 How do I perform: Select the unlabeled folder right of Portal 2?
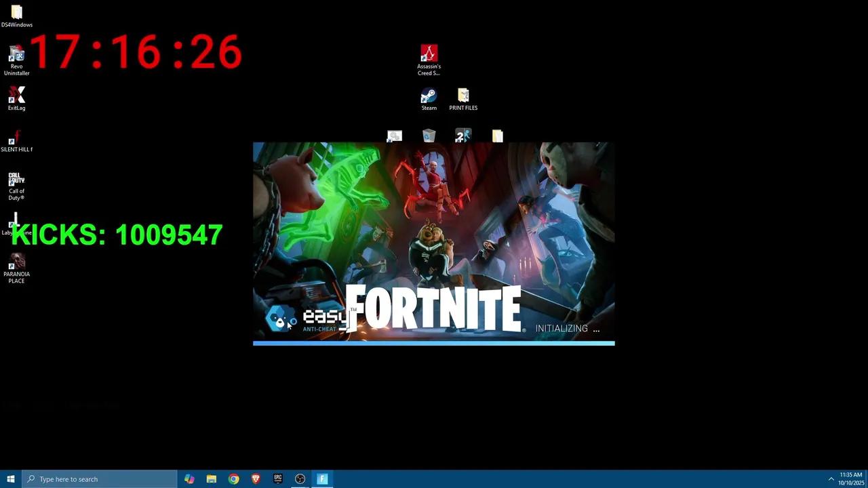(x=498, y=136)
